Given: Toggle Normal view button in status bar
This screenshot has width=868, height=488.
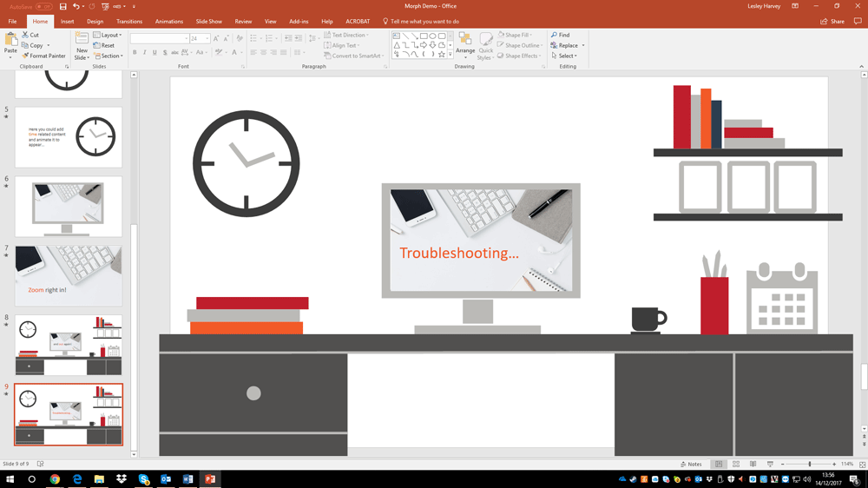Looking at the screenshot, I should 719,465.
